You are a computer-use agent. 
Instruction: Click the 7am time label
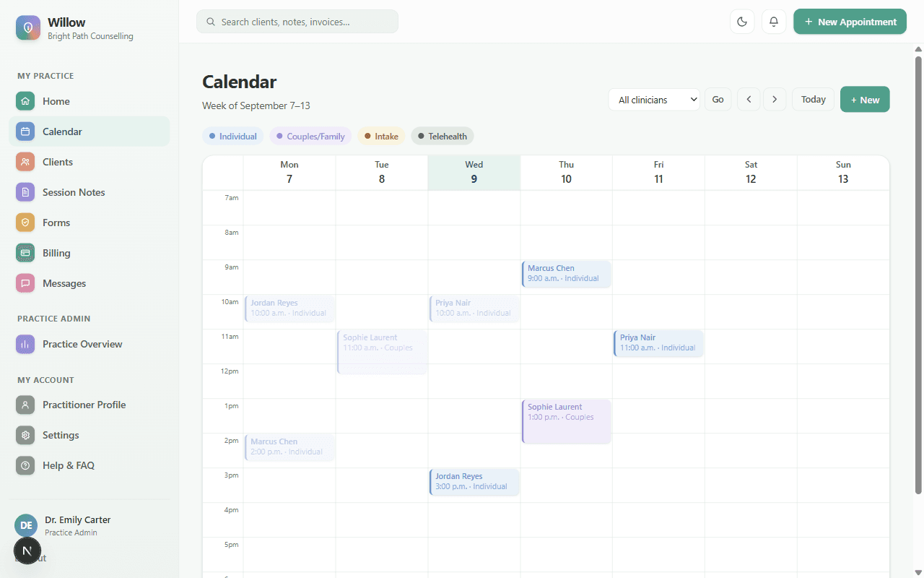pyautogui.click(x=231, y=198)
